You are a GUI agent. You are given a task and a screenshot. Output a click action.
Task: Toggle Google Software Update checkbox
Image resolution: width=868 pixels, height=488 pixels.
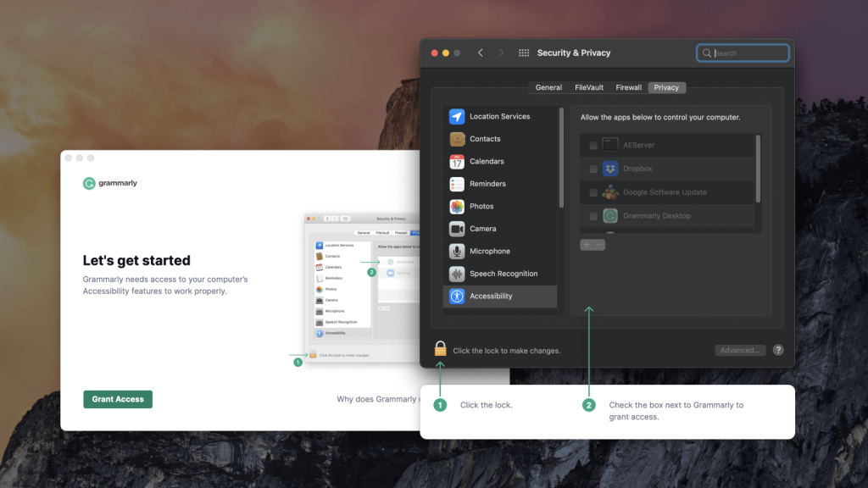click(x=593, y=193)
